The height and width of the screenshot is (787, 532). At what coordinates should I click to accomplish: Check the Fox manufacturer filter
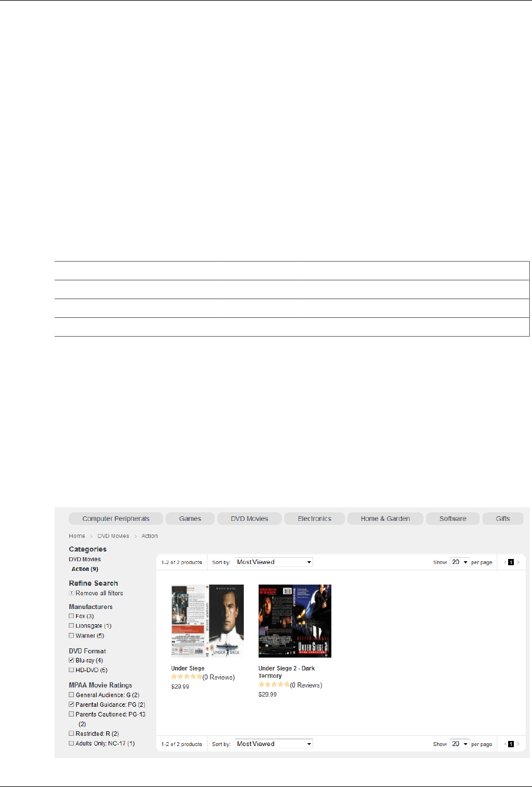pyautogui.click(x=72, y=616)
